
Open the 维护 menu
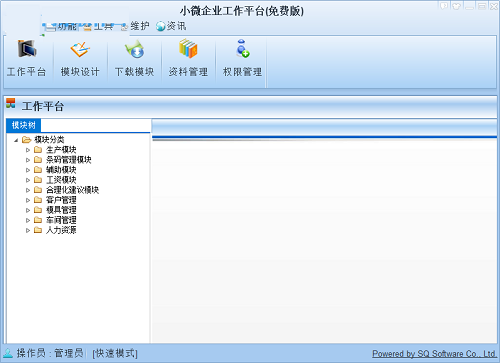(x=135, y=26)
